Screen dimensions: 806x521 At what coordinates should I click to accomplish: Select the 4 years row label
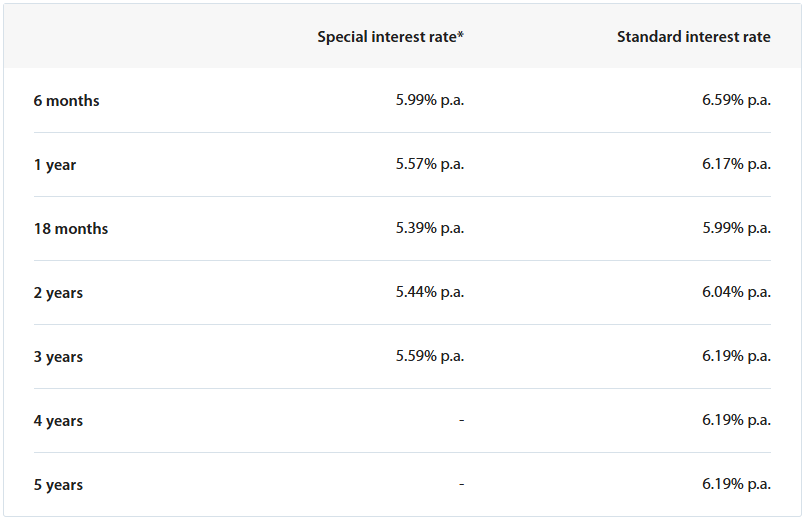coord(58,421)
